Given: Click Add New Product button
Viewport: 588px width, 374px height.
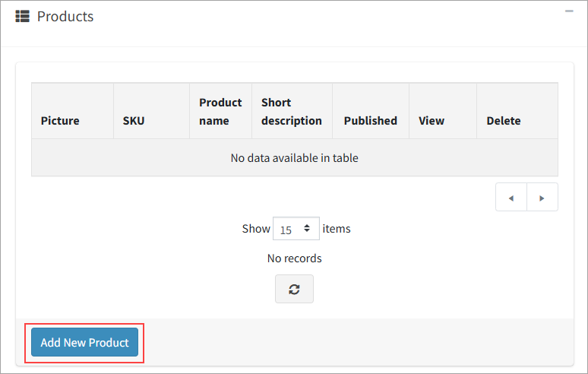Looking at the screenshot, I should pos(84,343).
